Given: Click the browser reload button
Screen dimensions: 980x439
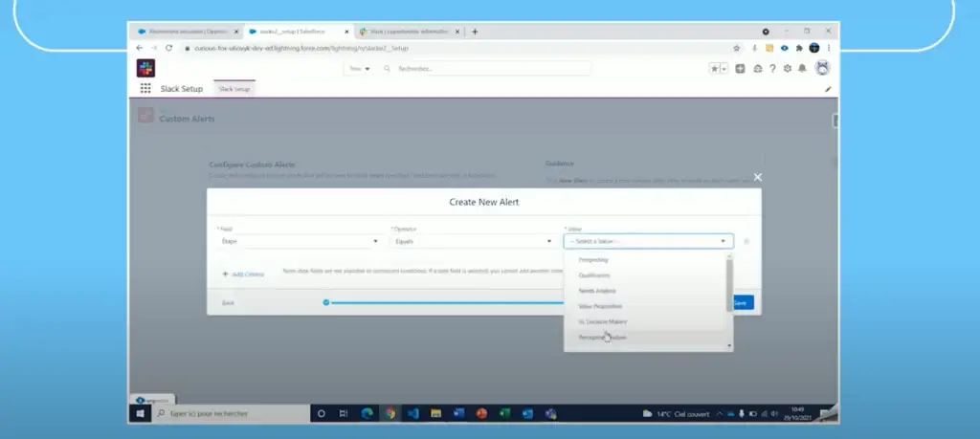Looking at the screenshot, I should pyautogui.click(x=168, y=48).
